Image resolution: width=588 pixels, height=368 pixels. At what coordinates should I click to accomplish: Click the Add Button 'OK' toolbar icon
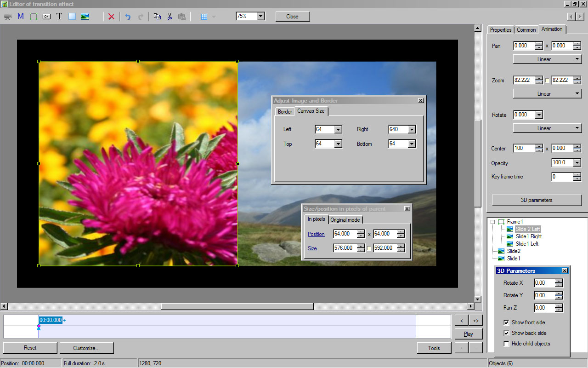coord(46,17)
